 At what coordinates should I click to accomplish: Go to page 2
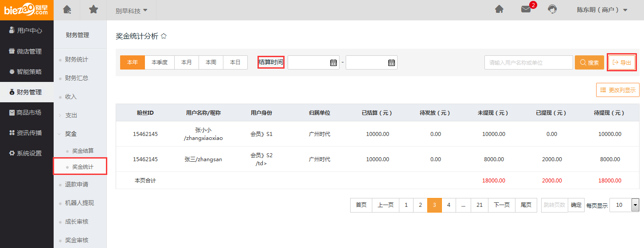tap(421, 205)
